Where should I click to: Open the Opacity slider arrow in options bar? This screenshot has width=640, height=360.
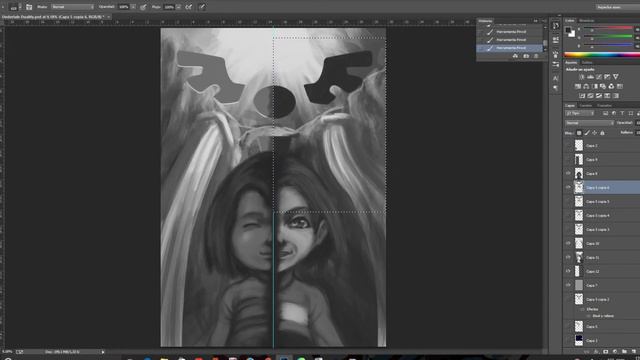133,7
